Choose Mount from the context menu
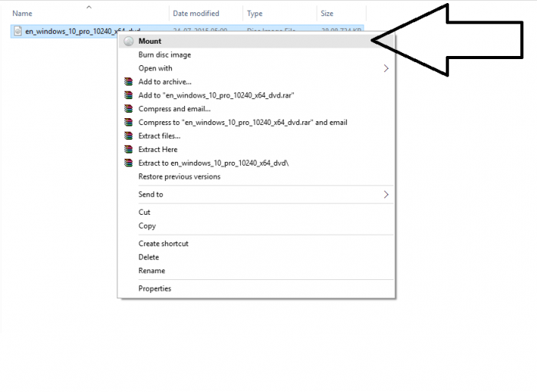The image size is (537, 392). pos(256,41)
